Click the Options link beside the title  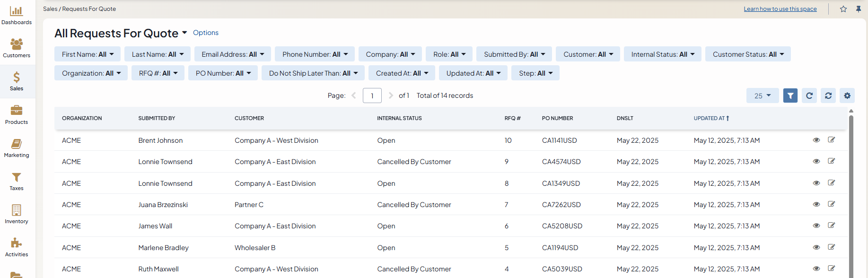(205, 33)
